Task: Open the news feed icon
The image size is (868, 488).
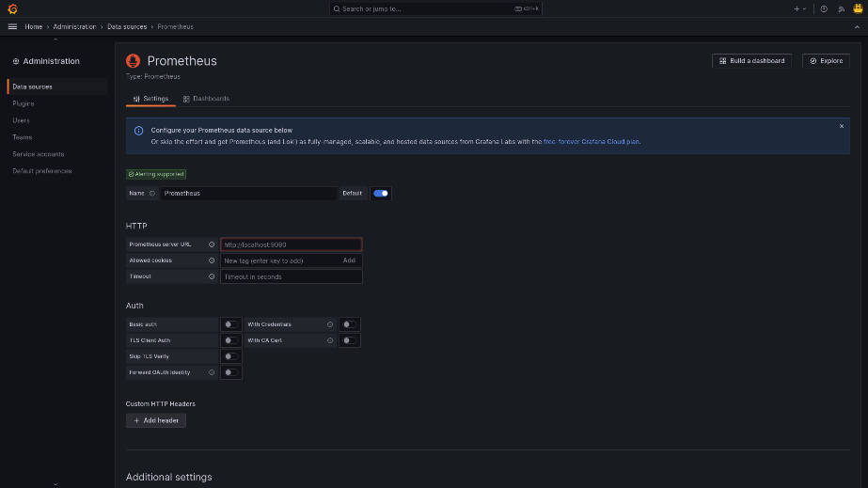Action: pos(841,8)
